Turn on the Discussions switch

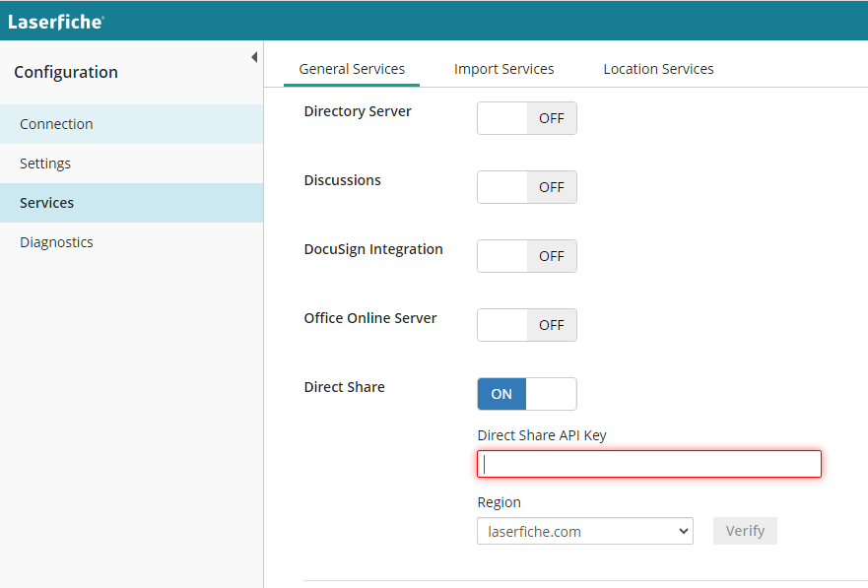pos(527,187)
